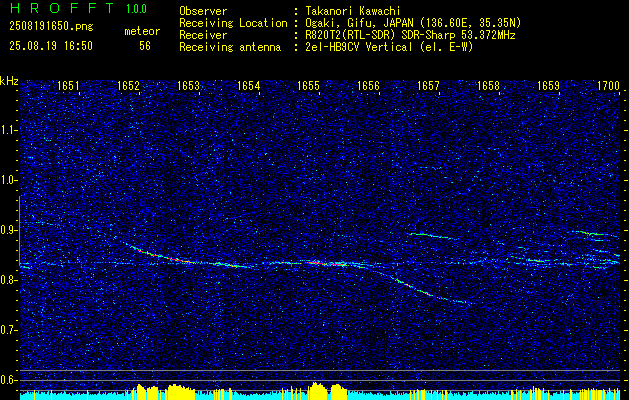Click the HROFFT title text
Image resolution: width=629 pixels, height=400 pixels.
pos(61,9)
